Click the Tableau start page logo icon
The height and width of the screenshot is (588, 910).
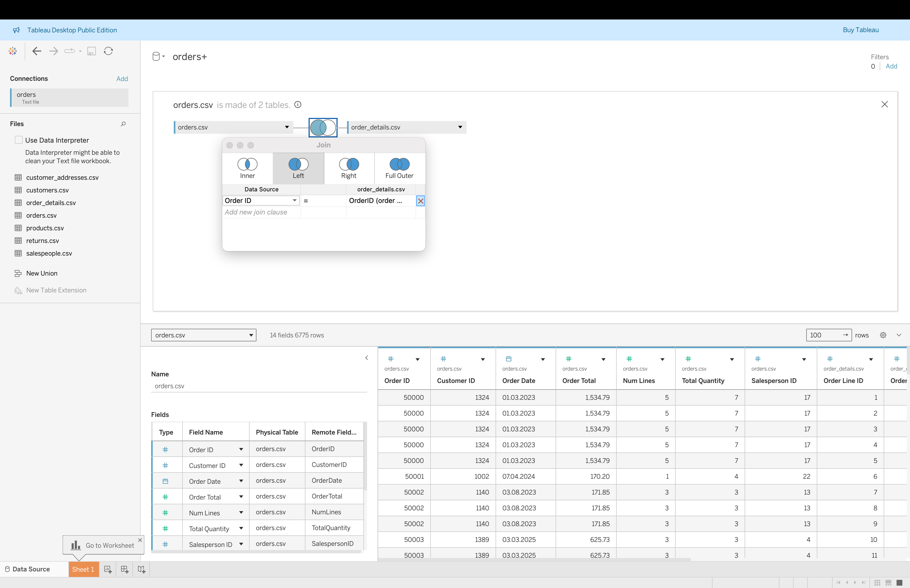13,51
